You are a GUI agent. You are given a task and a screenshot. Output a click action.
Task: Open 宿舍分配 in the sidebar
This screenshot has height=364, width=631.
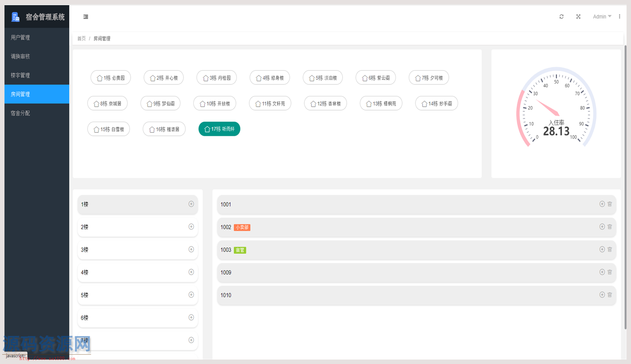tap(37, 113)
